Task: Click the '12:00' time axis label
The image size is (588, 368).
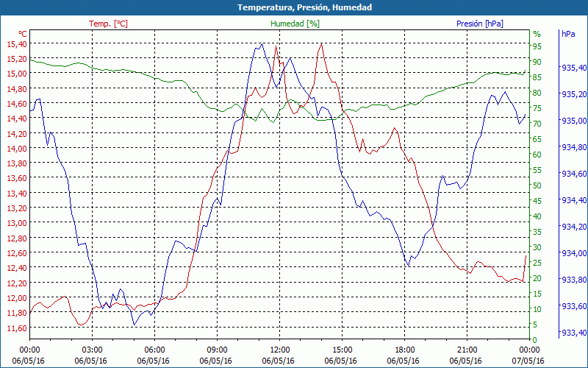Action: (x=280, y=350)
